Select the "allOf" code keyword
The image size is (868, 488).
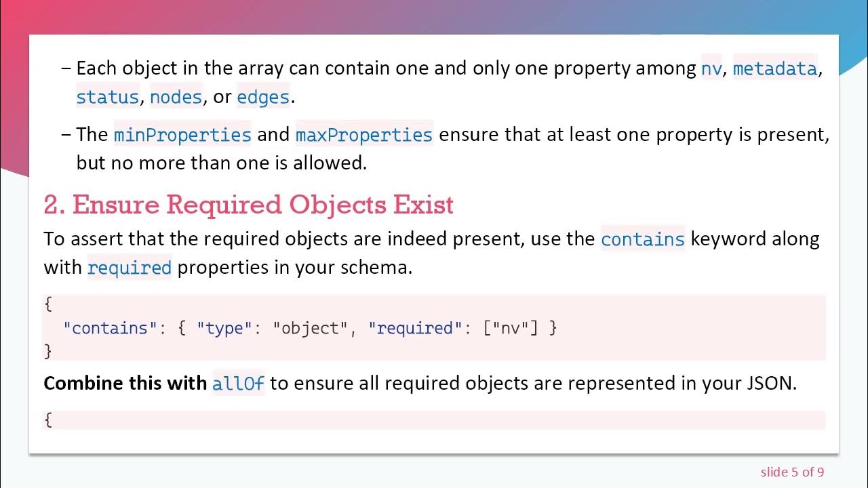click(x=238, y=383)
